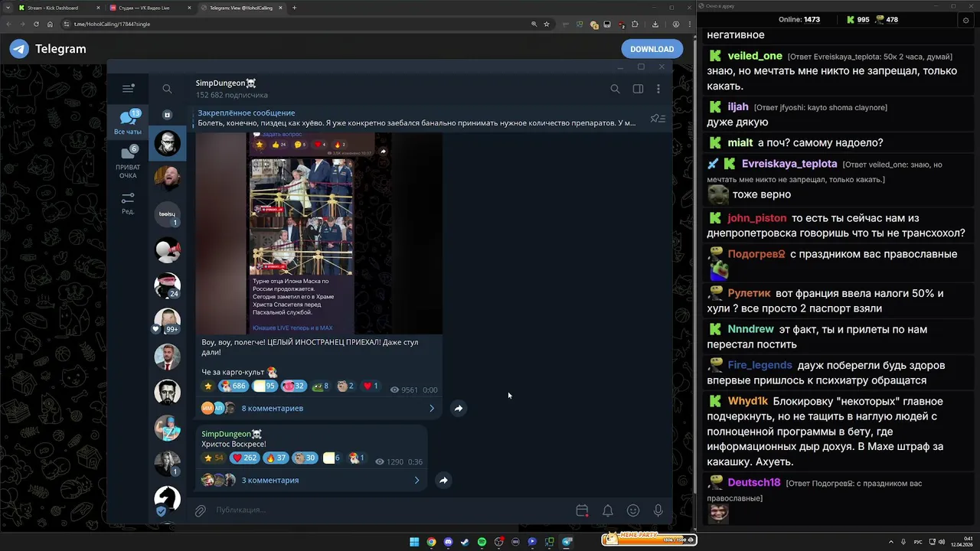Screen dimensions: 980x551
Task: Toggle the reaction with count 95
Action: [264, 386]
